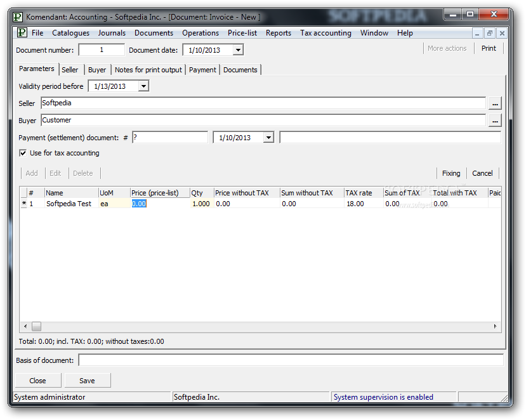
Task: Restore the inner document window
Action: (490, 33)
